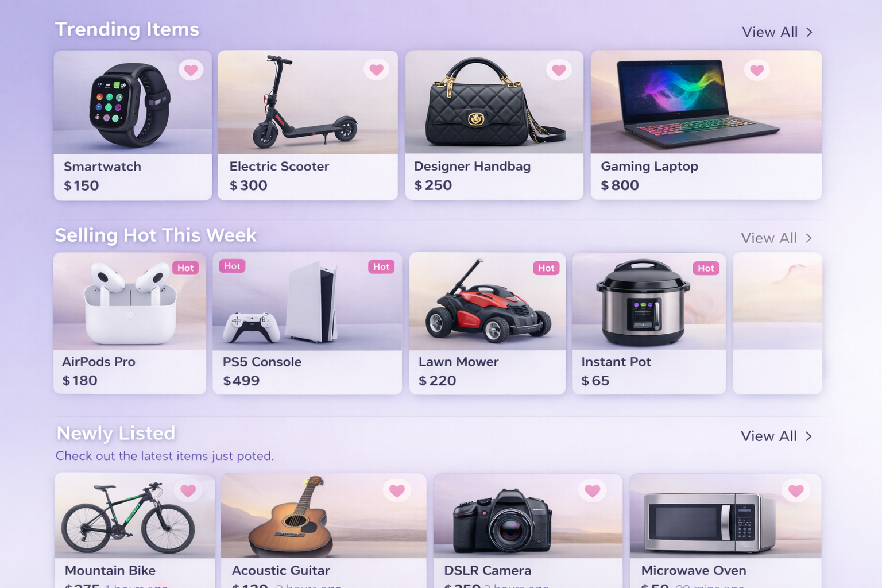Image resolution: width=882 pixels, height=588 pixels.
Task: Open the AirPods Pro listing name
Action: 99,362
